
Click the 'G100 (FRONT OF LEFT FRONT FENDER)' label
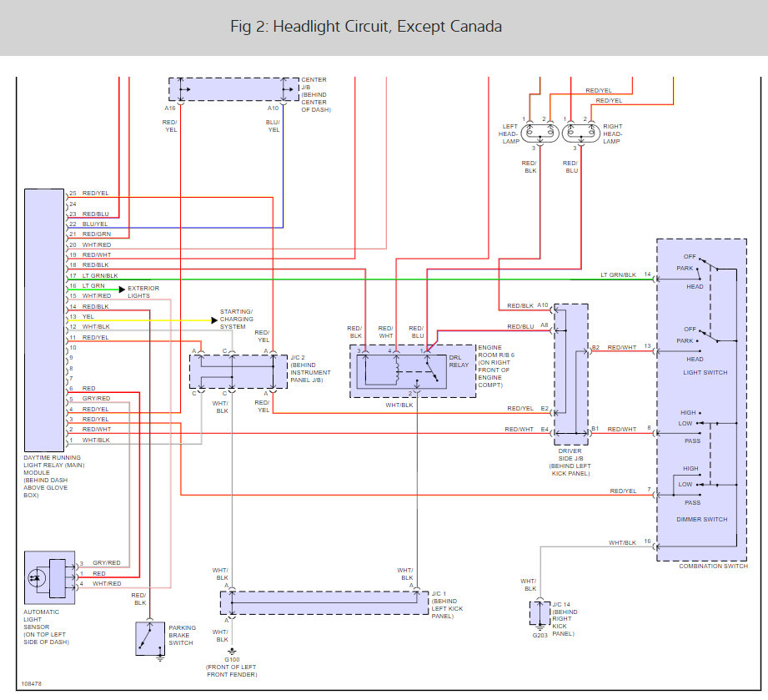232,667
